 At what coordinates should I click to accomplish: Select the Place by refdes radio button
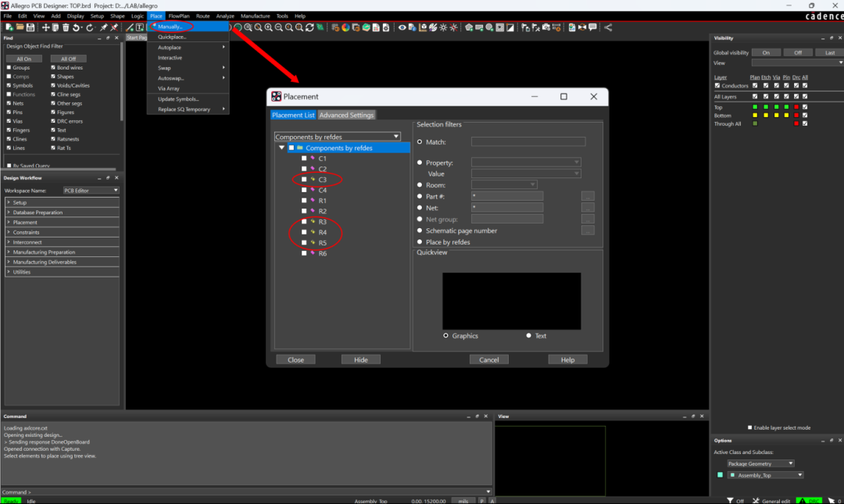[x=420, y=241]
